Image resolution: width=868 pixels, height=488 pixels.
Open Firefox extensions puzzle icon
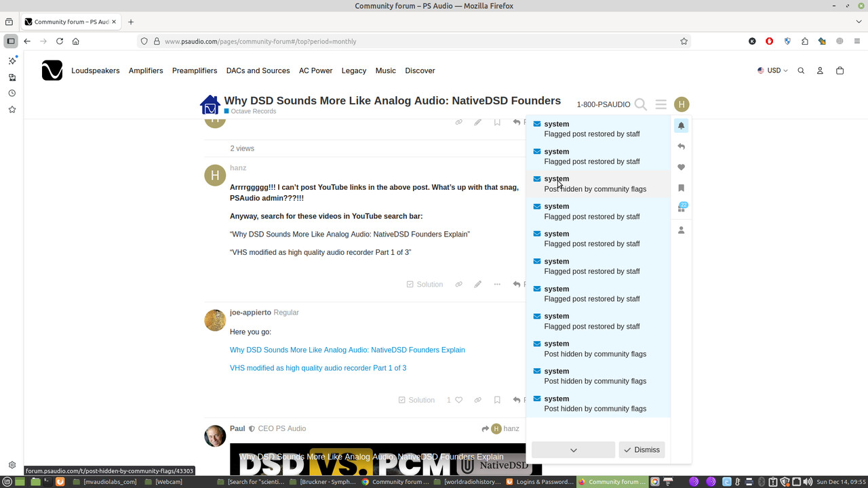tap(804, 41)
